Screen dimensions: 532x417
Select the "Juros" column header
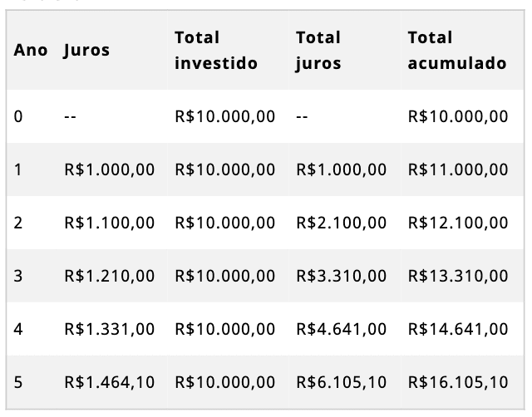[86, 50]
